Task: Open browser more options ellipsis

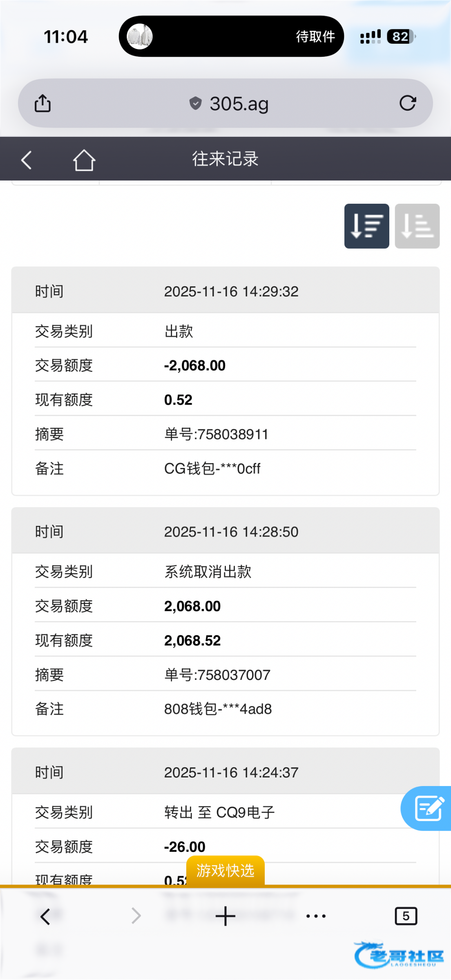Action: (x=316, y=916)
